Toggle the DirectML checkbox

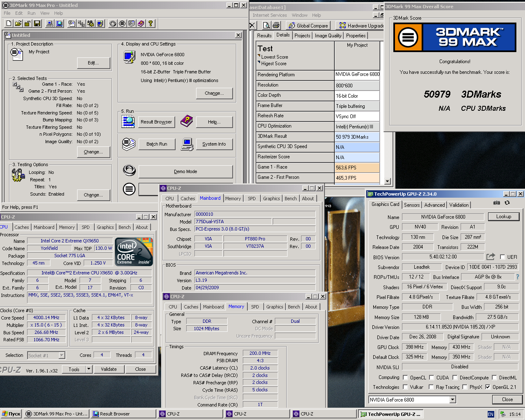pos(495,378)
